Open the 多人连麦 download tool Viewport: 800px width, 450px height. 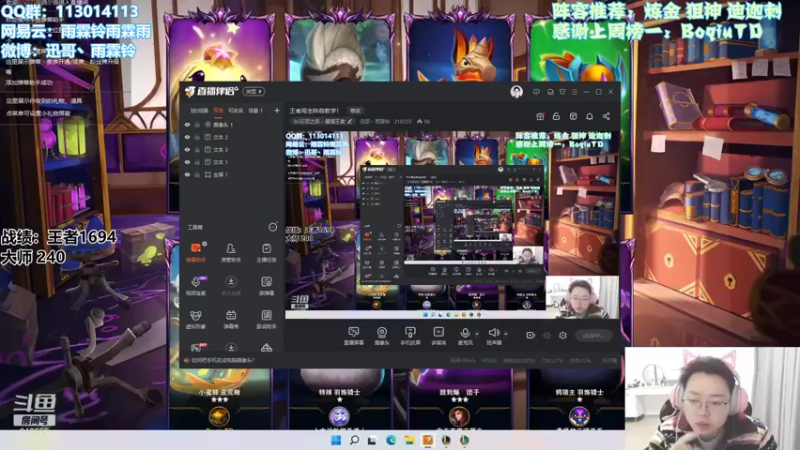point(231,285)
